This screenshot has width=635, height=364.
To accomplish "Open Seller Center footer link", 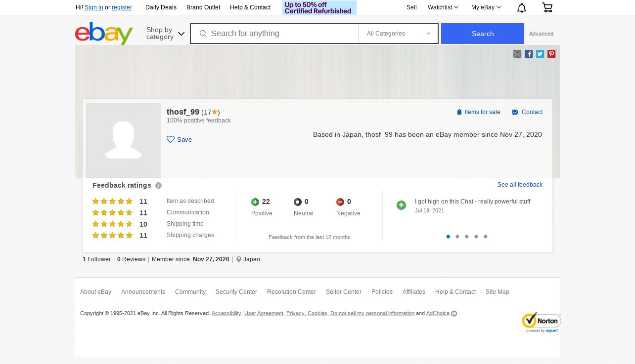I will point(344,292).
